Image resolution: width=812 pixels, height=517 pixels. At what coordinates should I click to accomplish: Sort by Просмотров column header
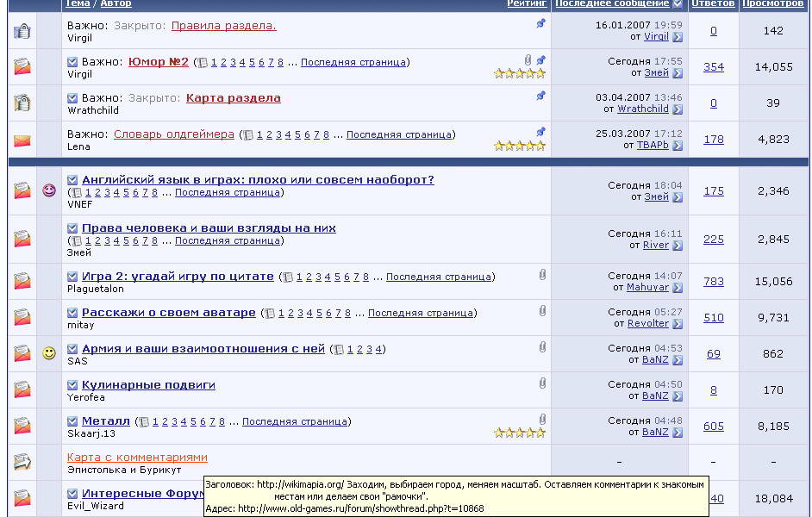[x=773, y=3]
